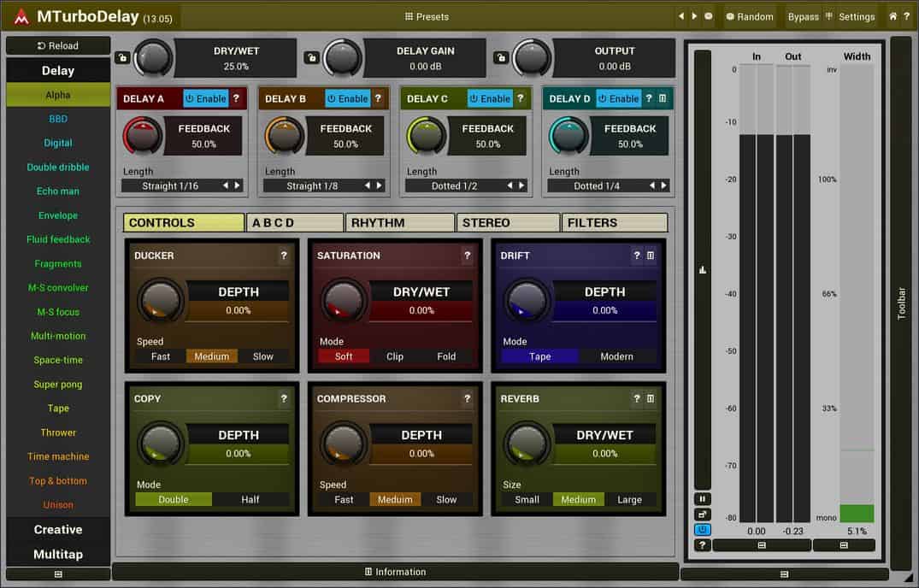Open the Presets browser
919x588 pixels.
tap(427, 16)
